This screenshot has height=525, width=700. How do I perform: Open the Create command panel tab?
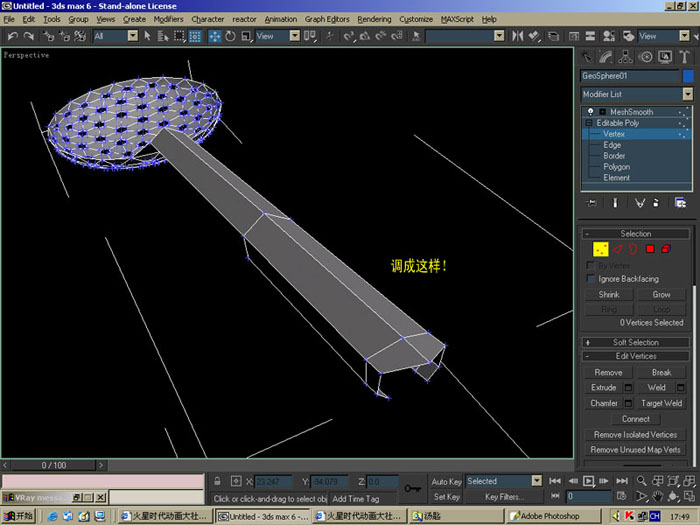[x=588, y=57]
